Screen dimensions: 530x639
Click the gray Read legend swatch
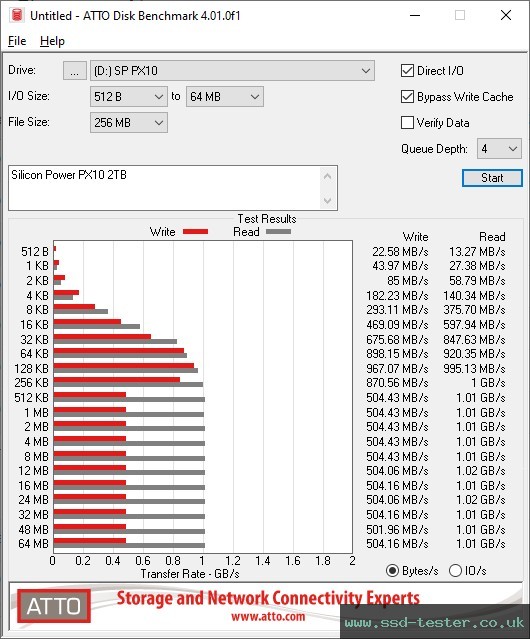pyautogui.click(x=278, y=232)
